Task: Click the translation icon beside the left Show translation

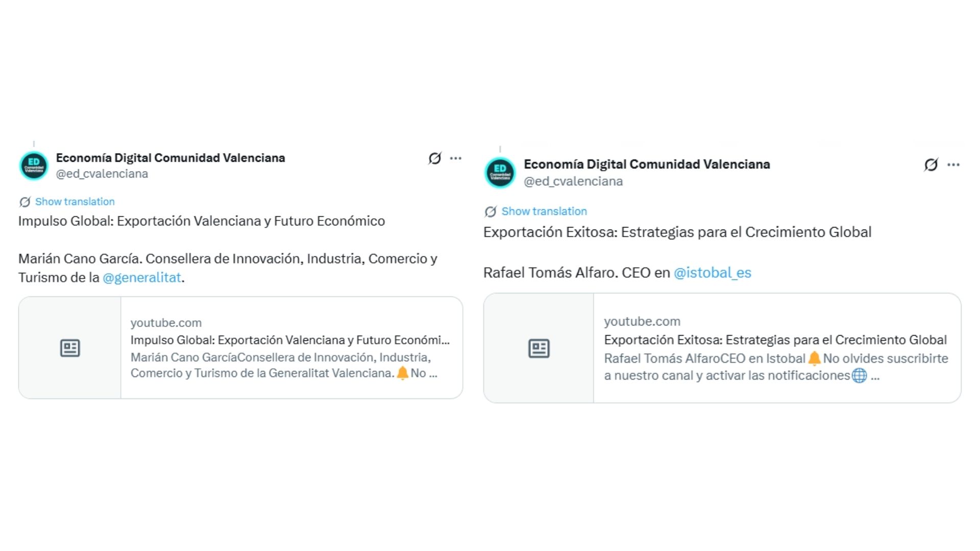Action: (x=24, y=202)
